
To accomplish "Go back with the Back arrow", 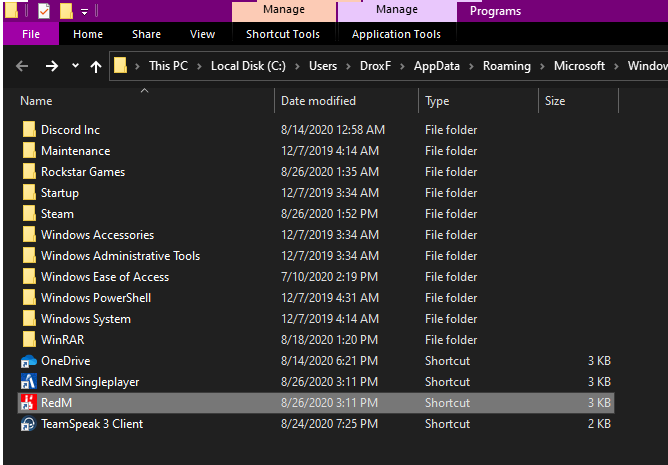I will [22, 66].
